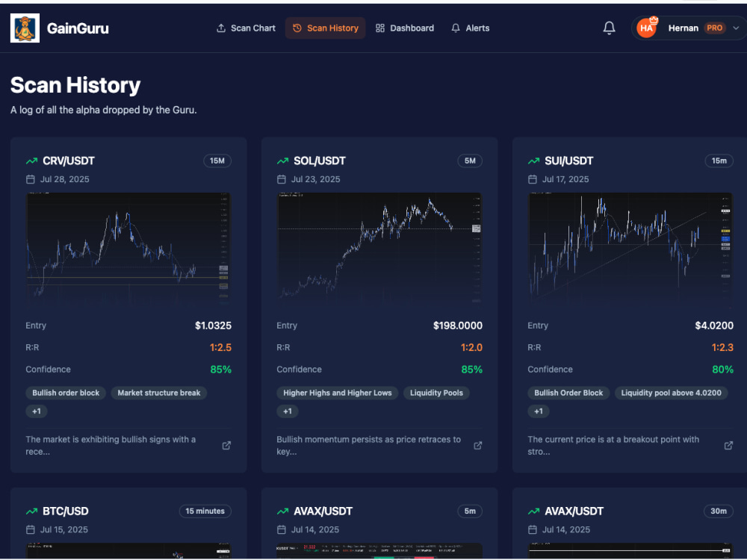
Task: Click the calendar icon beside Jul 28, 2025
Action: pos(31,179)
